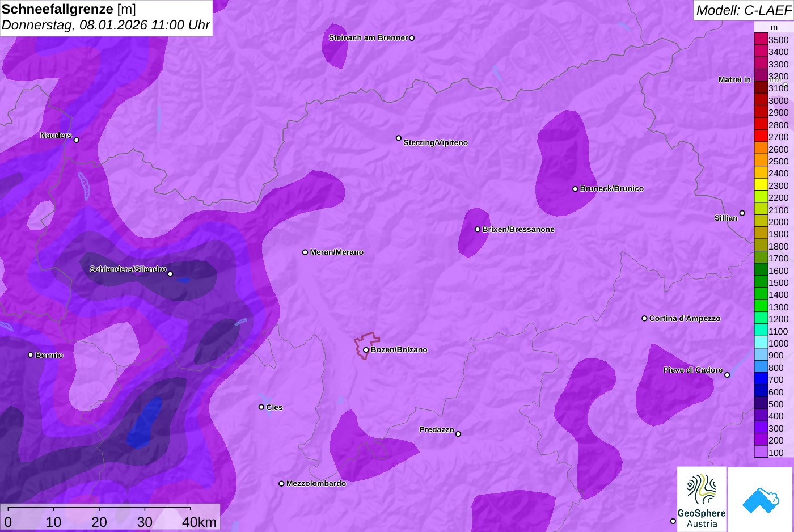Click the legend unit label m
794x532 pixels.
tap(774, 27)
